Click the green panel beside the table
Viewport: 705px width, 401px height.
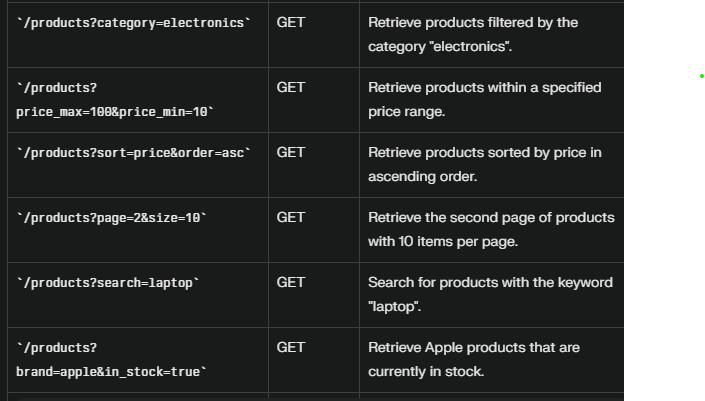(x=664, y=220)
